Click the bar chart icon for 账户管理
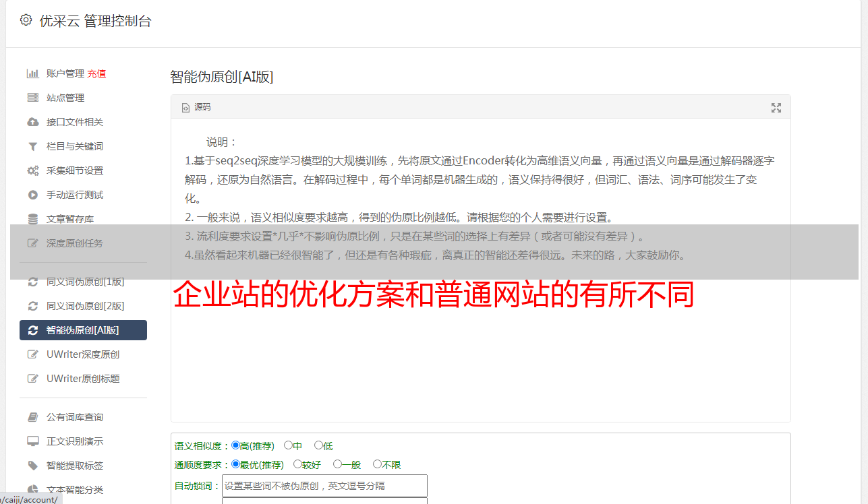 [32, 73]
